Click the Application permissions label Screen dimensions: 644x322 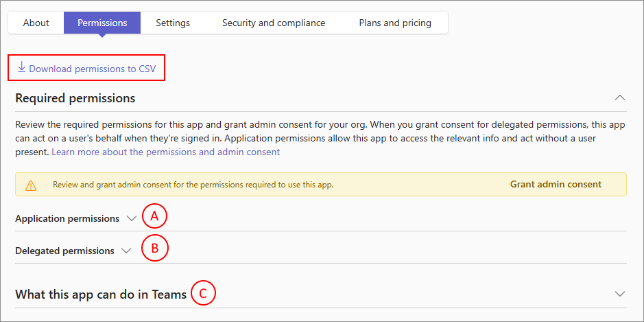67,218
